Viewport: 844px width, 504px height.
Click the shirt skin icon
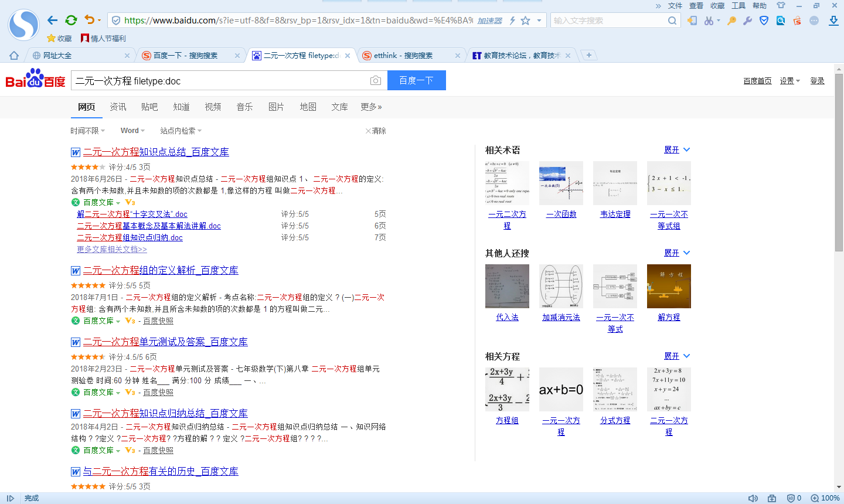781,5
